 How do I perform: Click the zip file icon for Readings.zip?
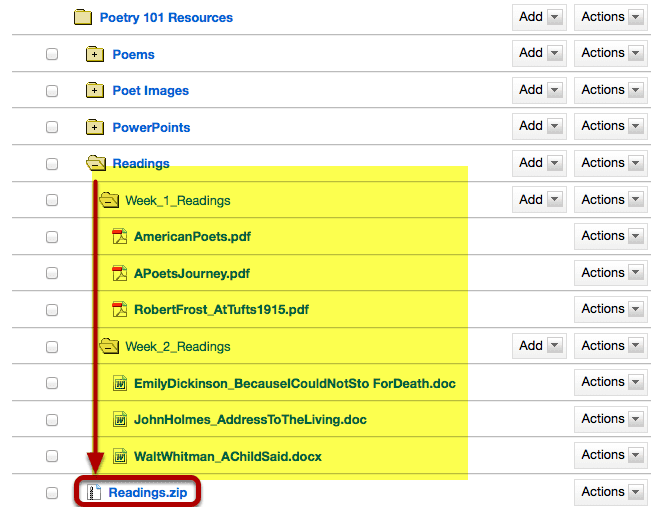click(94, 492)
